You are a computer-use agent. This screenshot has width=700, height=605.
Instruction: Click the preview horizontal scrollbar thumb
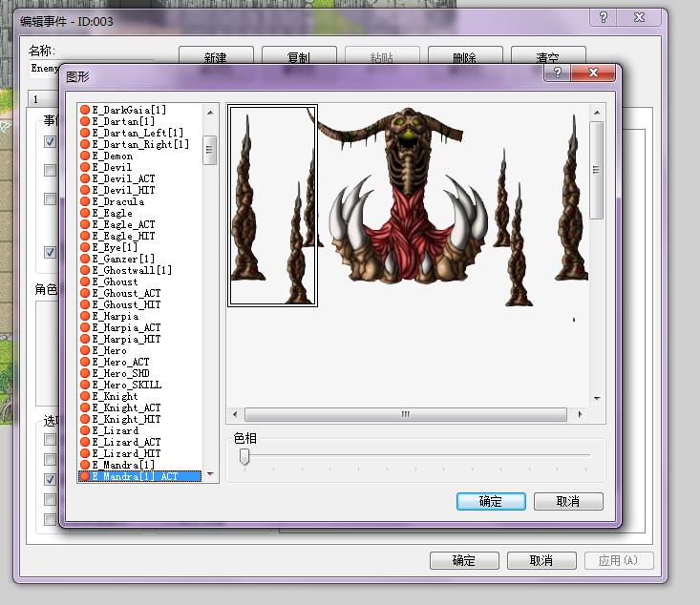[x=406, y=414]
